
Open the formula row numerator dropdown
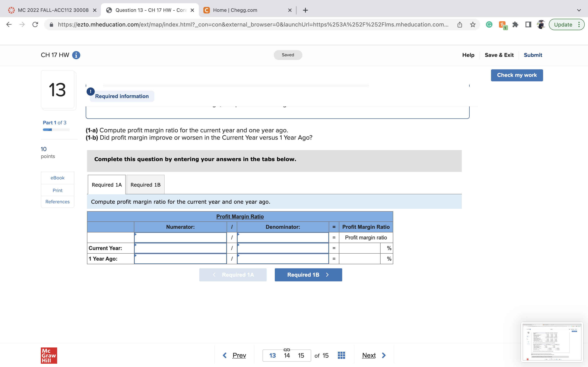point(180,238)
